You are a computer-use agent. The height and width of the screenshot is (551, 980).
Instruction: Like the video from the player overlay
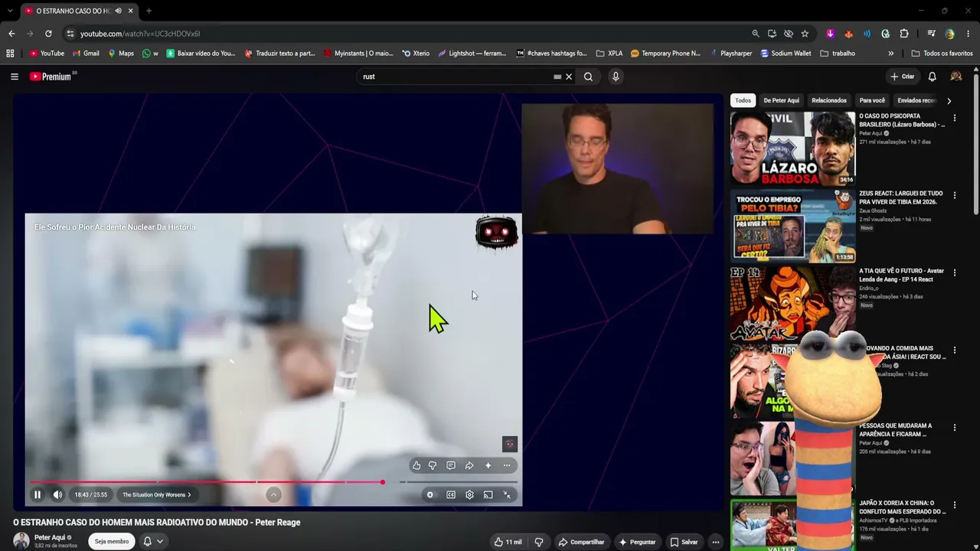pyautogui.click(x=416, y=465)
